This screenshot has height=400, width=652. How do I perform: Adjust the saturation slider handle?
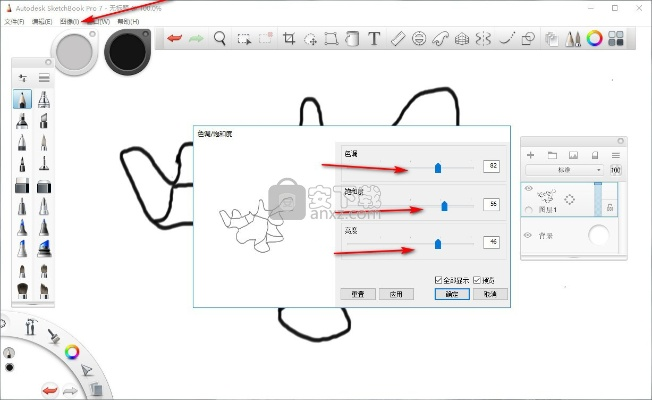445,205
